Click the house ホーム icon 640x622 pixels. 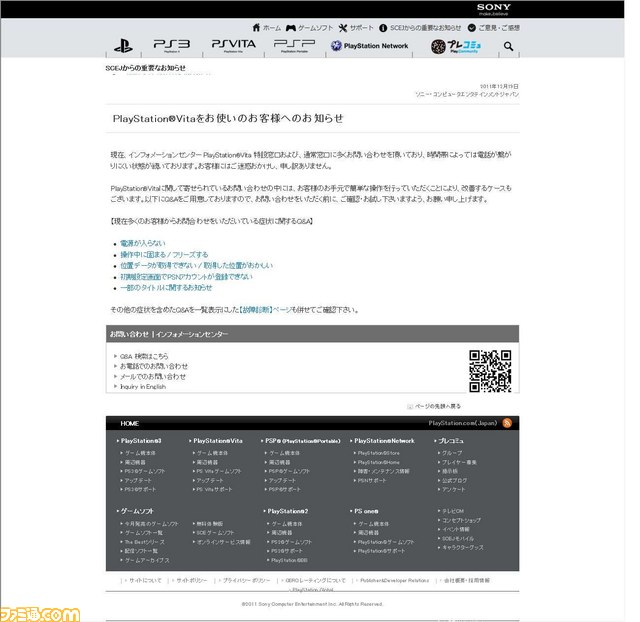(256, 28)
